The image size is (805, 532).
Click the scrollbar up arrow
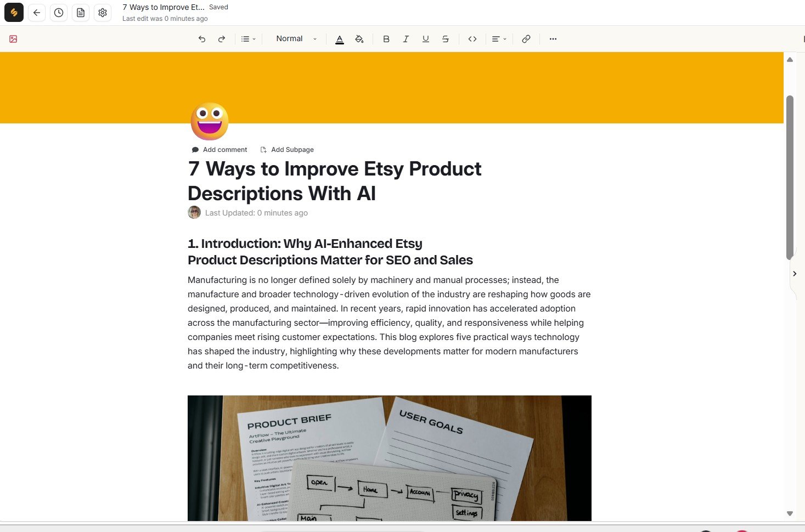790,59
